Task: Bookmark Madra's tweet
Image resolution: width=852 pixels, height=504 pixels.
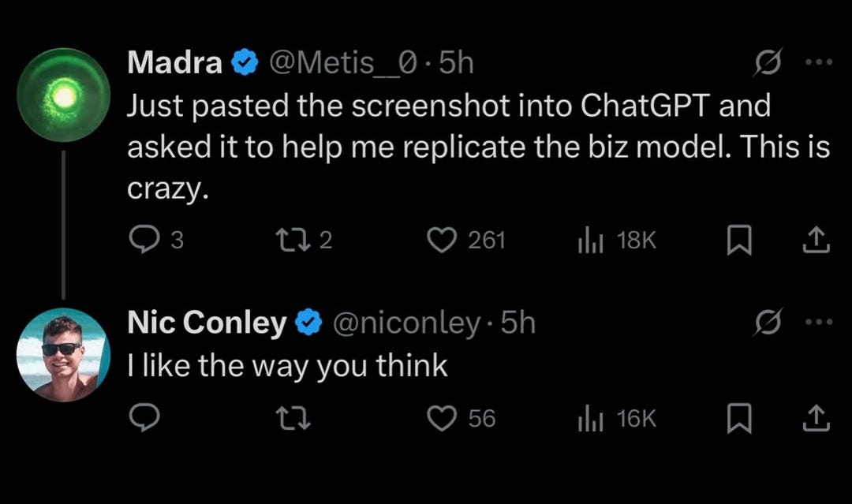Action: [x=738, y=240]
